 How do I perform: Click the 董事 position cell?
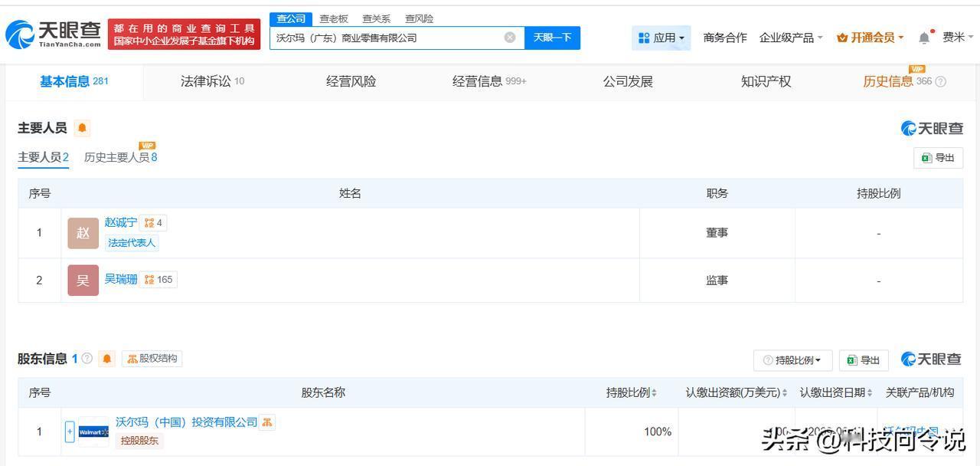click(717, 233)
